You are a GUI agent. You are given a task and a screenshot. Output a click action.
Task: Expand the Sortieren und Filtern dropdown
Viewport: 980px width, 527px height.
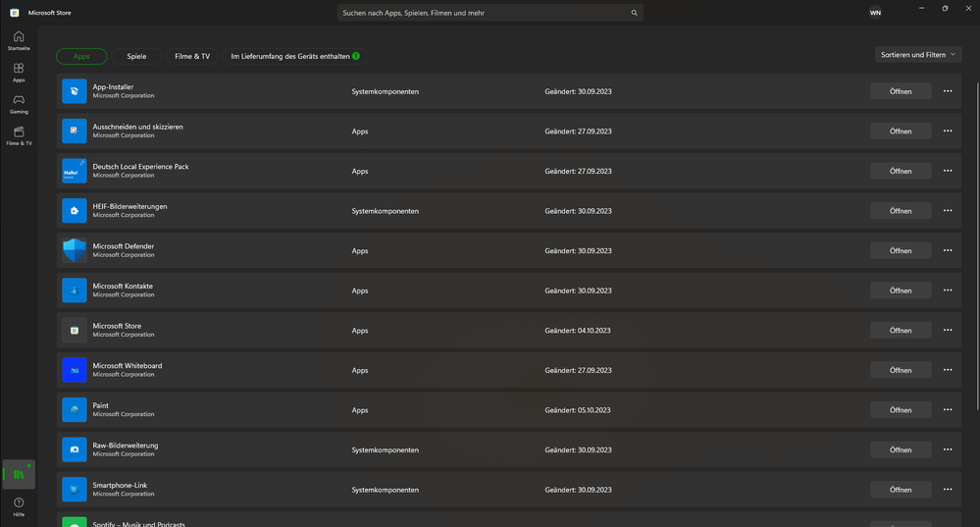pyautogui.click(x=918, y=55)
